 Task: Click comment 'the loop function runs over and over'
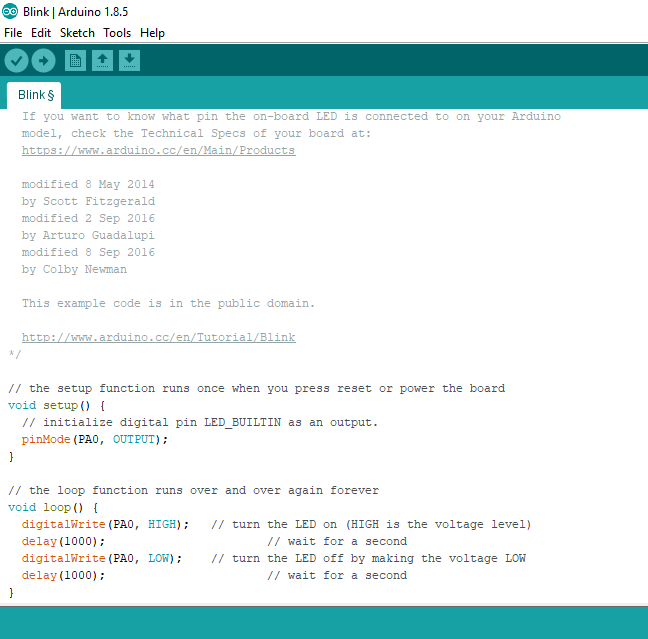(193, 491)
